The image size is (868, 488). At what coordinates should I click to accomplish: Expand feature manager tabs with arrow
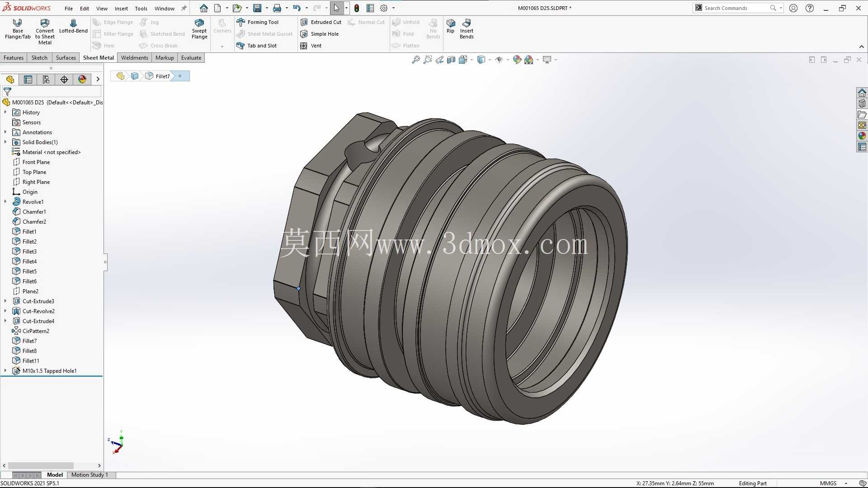coord(98,80)
